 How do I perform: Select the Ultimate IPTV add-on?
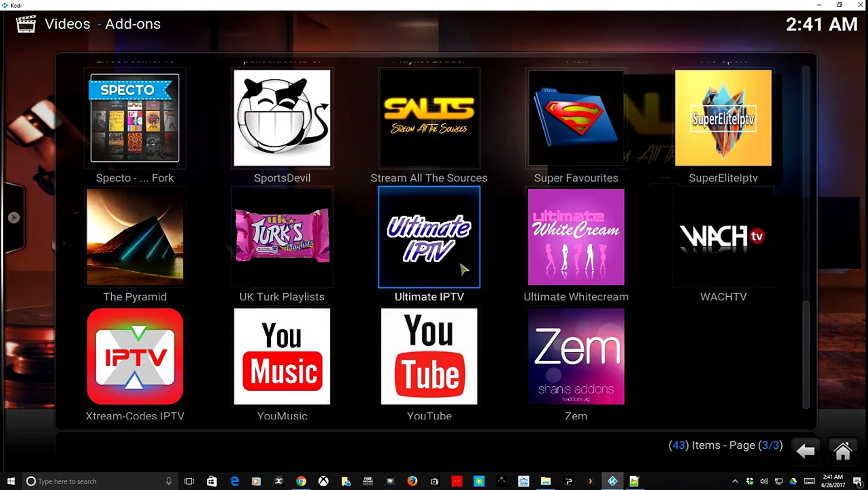click(429, 237)
